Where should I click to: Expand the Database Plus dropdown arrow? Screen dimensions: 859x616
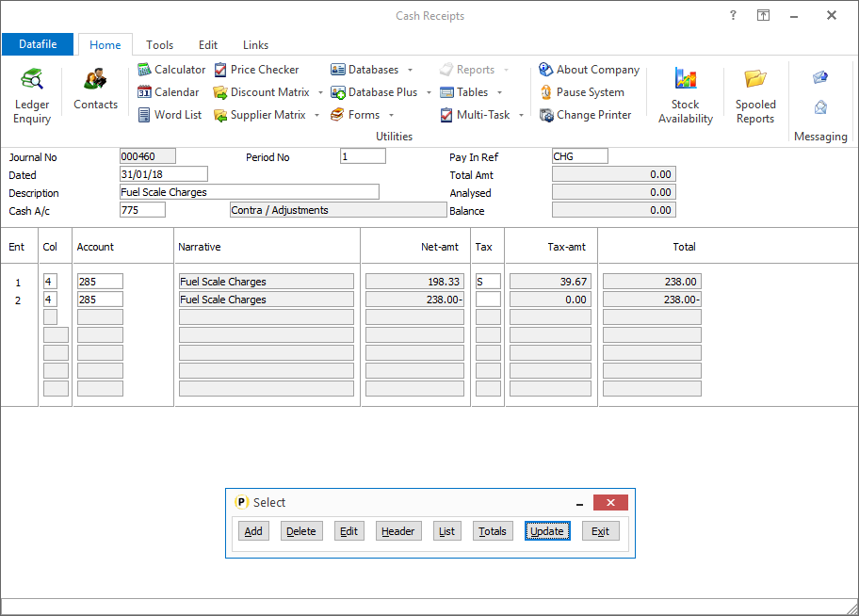point(429,92)
